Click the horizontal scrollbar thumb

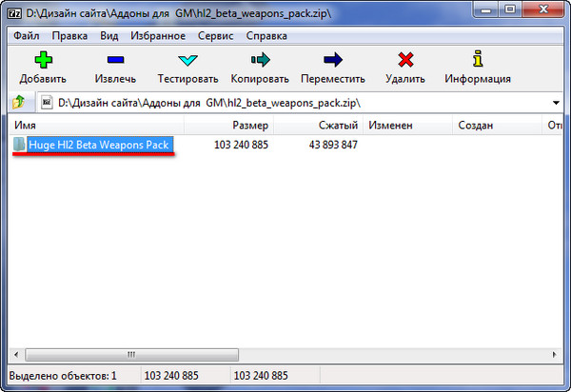click(132, 354)
